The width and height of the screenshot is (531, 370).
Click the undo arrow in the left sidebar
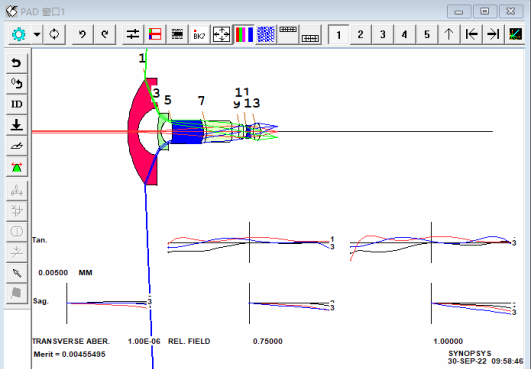click(x=17, y=63)
